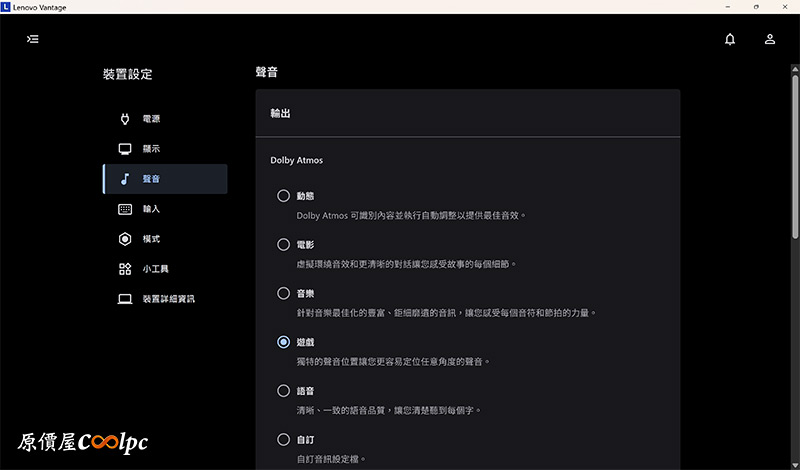800x470 pixels.
Task: Click the 聲音 page title
Action: pos(266,72)
